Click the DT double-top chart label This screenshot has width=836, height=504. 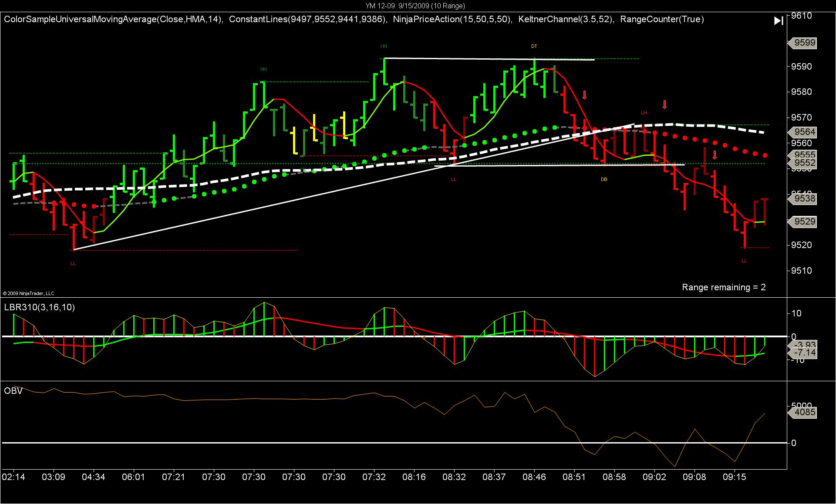coord(534,46)
